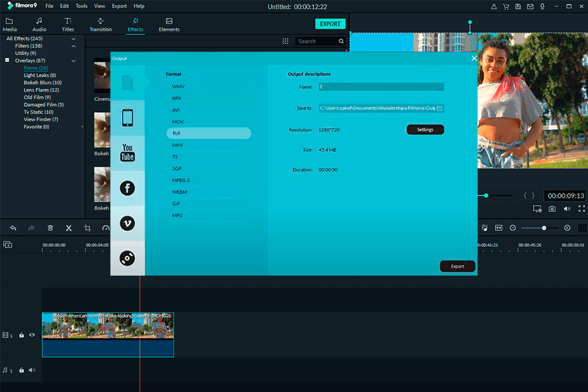Select the Split scissors tool
This screenshot has width=588, height=392.
[x=69, y=227]
